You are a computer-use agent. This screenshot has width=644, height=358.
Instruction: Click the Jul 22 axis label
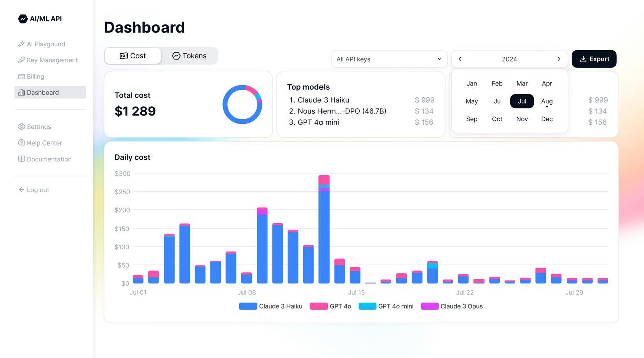tap(465, 292)
